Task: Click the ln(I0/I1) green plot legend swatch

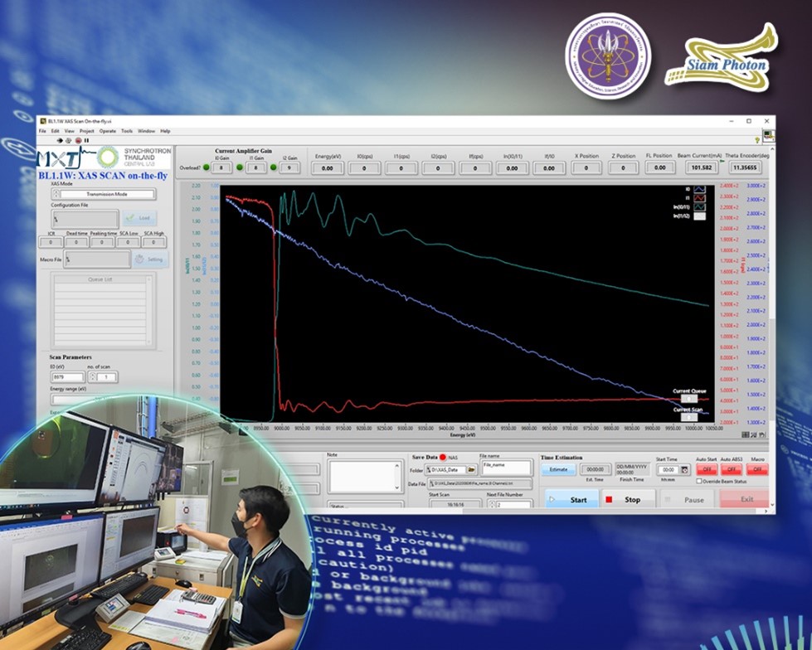Action: pos(699,207)
